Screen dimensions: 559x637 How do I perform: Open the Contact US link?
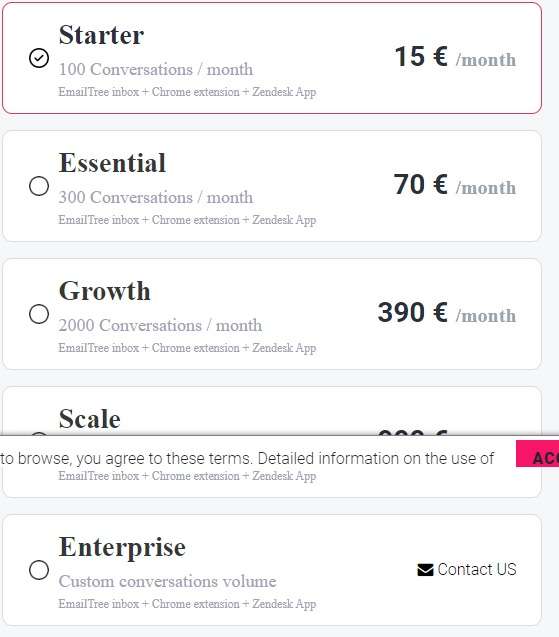[x=467, y=570]
